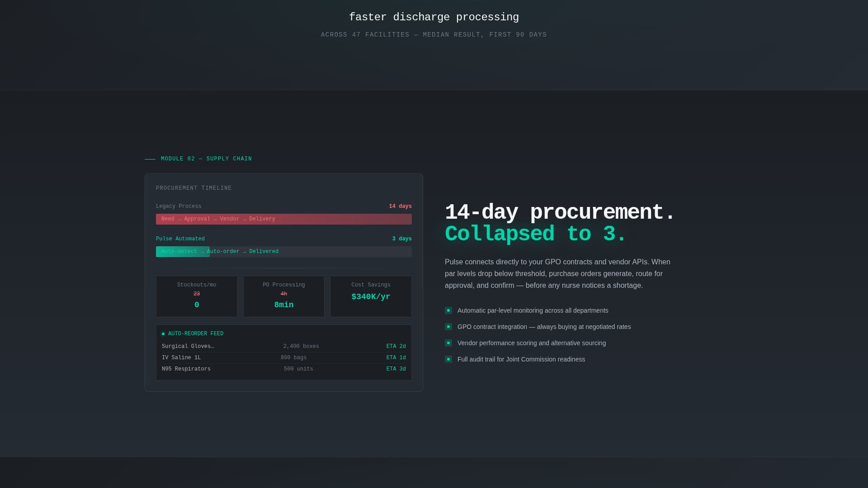Click the Legacy Process label
Image resolution: width=868 pixels, height=488 pixels.
(x=179, y=206)
